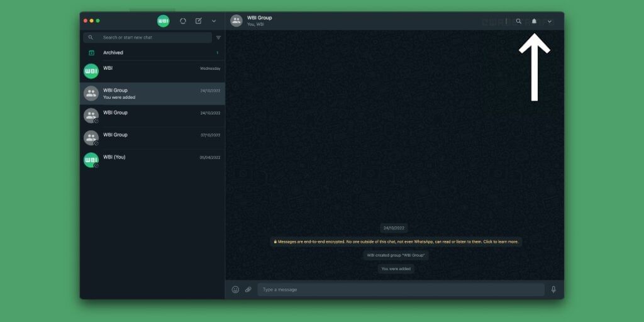Open WBI Group info from the chat header title

point(260,18)
